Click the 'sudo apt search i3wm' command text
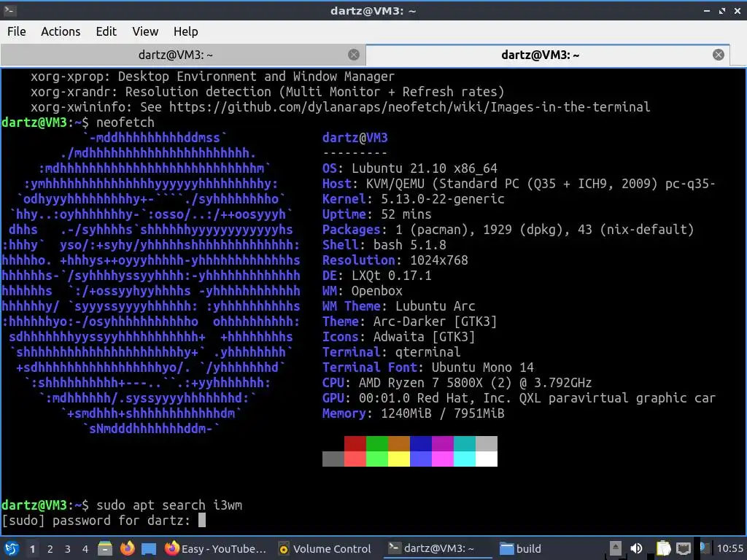747x560 pixels. [169, 505]
